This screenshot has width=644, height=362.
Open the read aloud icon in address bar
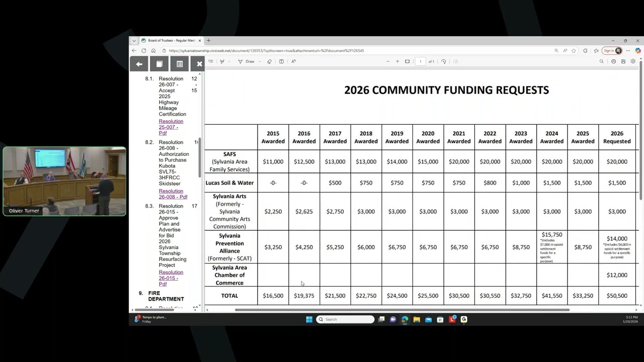pos(565,51)
